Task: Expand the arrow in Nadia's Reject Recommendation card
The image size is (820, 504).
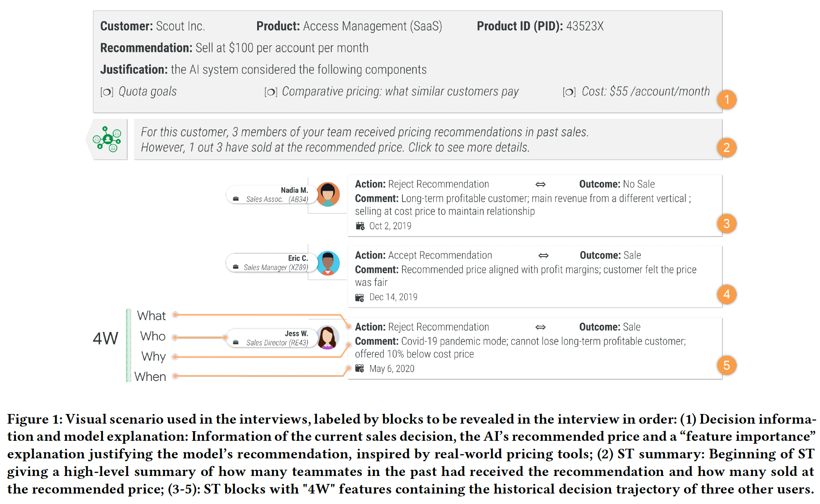Action: pyautogui.click(x=541, y=184)
